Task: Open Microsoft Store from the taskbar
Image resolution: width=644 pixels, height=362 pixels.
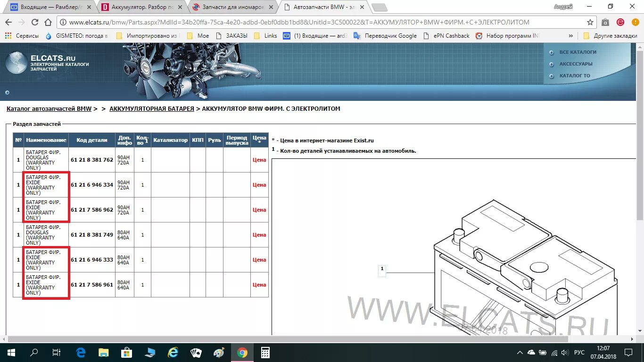Action: click(x=126, y=353)
